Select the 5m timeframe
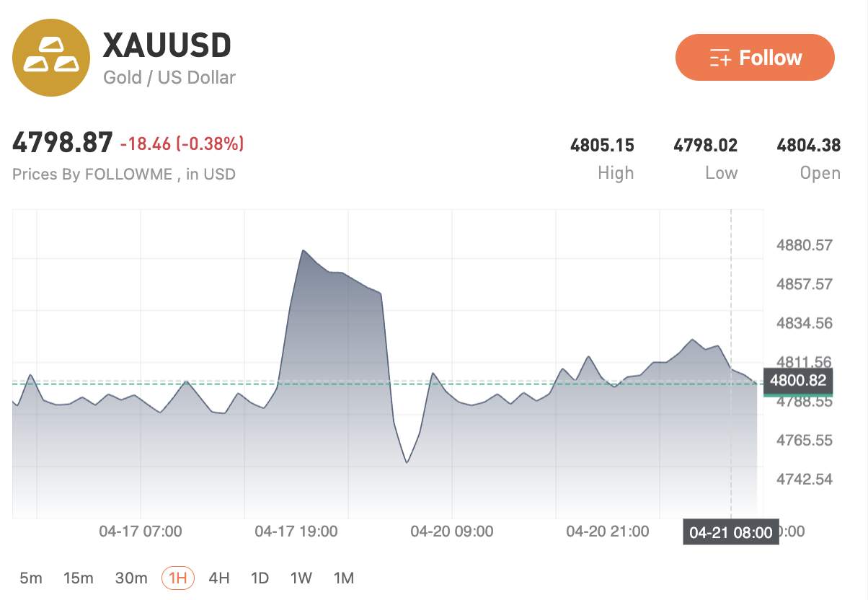The width and height of the screenshot is (868, 600). tap(30, 578)
